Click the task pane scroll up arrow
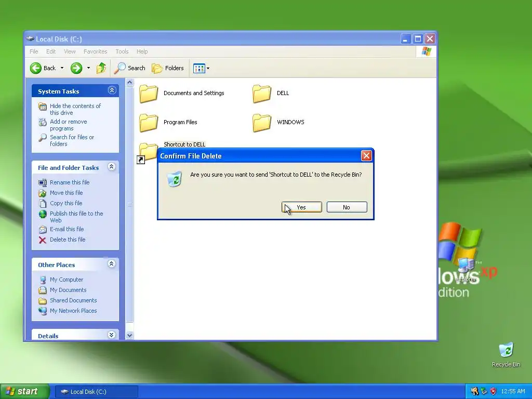The width and height of the screenshot is (532, 399). click(129, 83)
